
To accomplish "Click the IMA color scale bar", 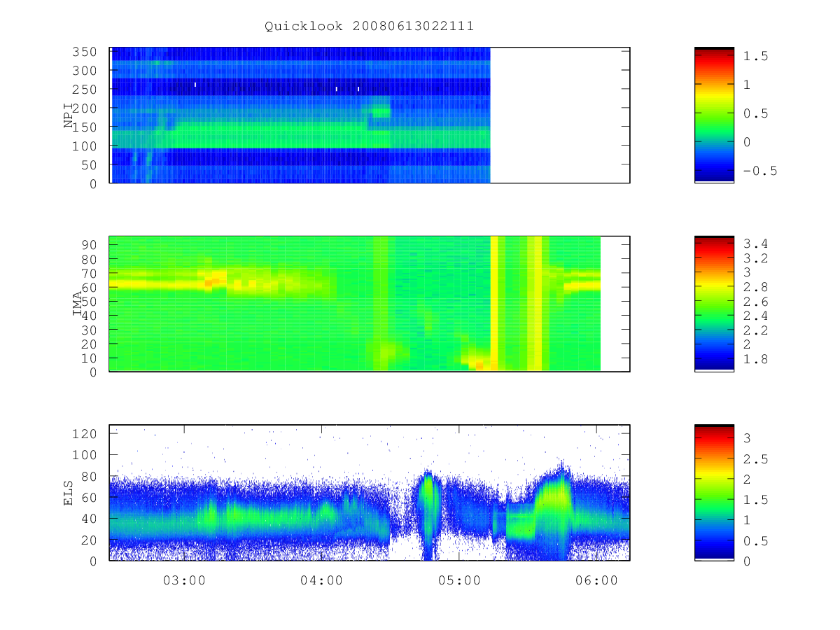I will point(714,304).
